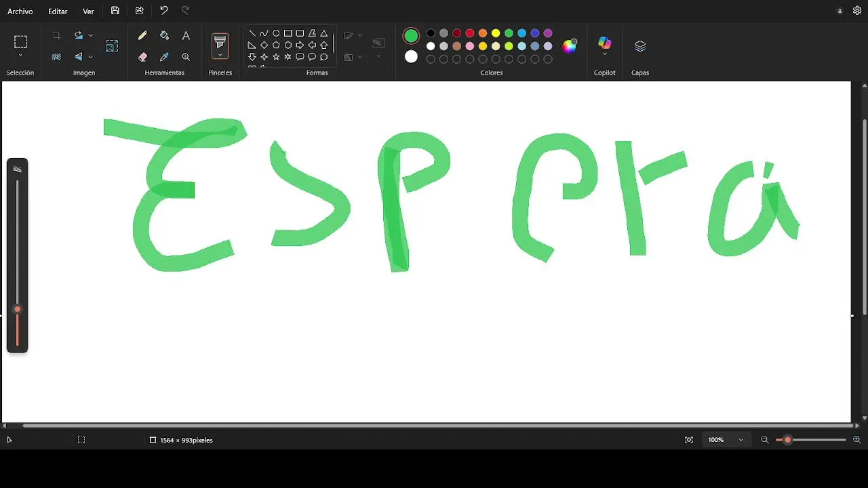The height and width of the screenshot is (488, 868).
Task: Click the Crop image icon
Action: pyautogui.click(x=56, y=35)
